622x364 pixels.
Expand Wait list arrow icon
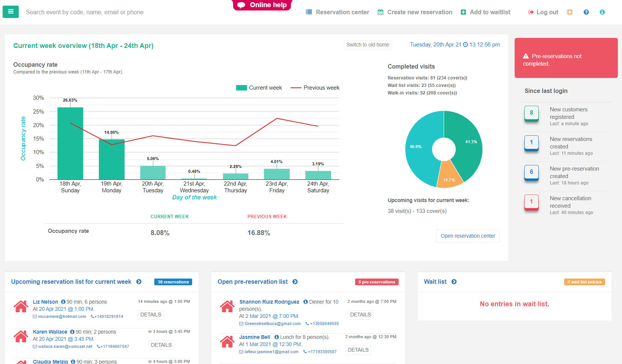pos(454,282)
